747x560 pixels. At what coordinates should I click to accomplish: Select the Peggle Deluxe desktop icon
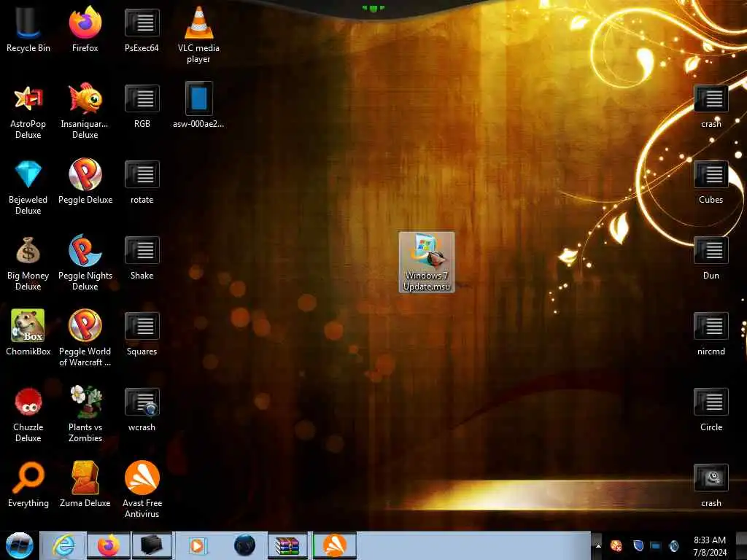[x=85, y=182]
